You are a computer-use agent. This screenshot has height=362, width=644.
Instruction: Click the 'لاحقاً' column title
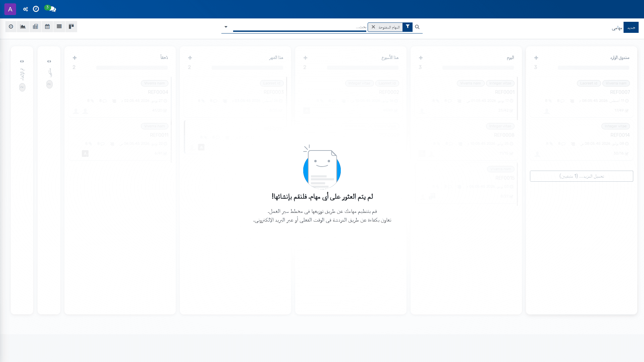click(164, 58)
